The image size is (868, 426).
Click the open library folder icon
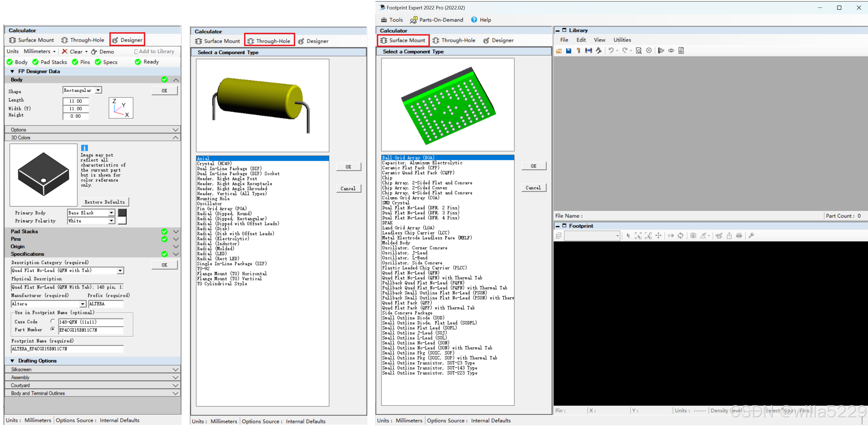pos(559,51)
